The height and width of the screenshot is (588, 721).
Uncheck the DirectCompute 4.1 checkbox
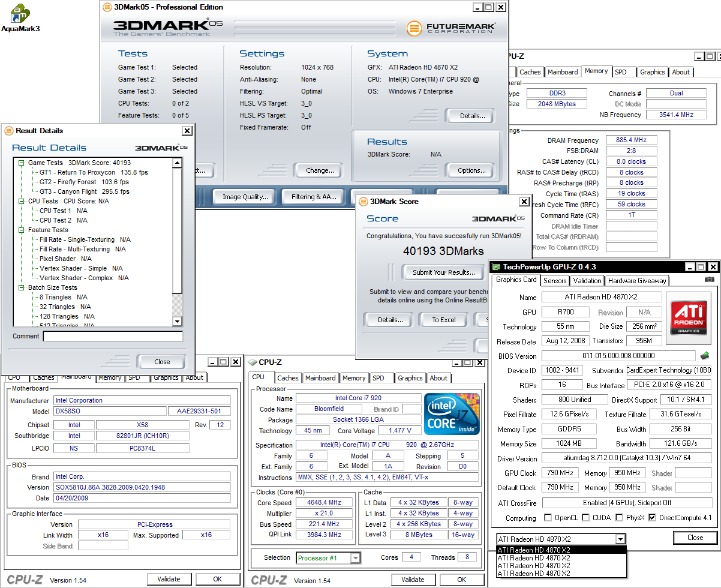point(653,518)
